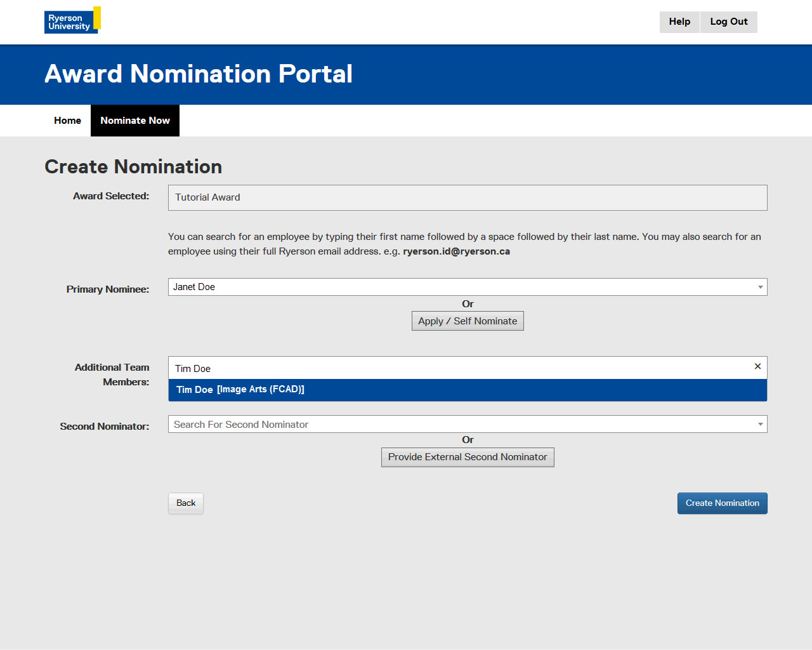Click the Award Nomination Portal banner title
This screenshot has height=650, width=812.
click(x=198, y=74)
